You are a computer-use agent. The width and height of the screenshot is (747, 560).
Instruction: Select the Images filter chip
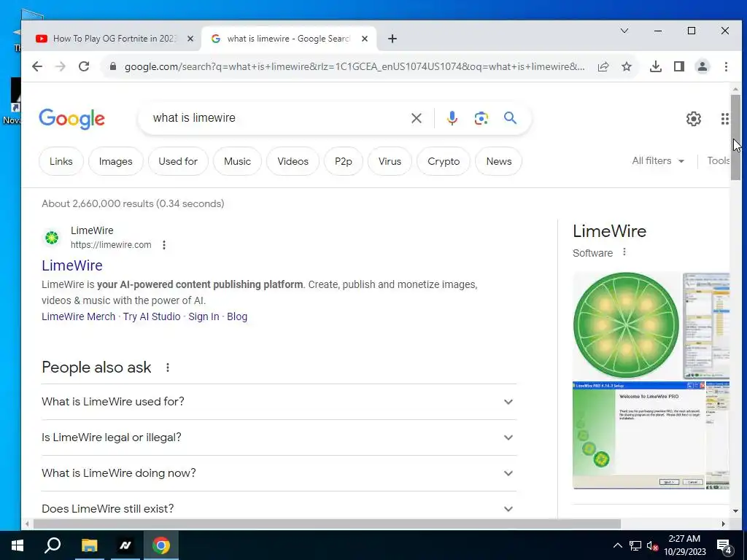click(x=116, y=161)
